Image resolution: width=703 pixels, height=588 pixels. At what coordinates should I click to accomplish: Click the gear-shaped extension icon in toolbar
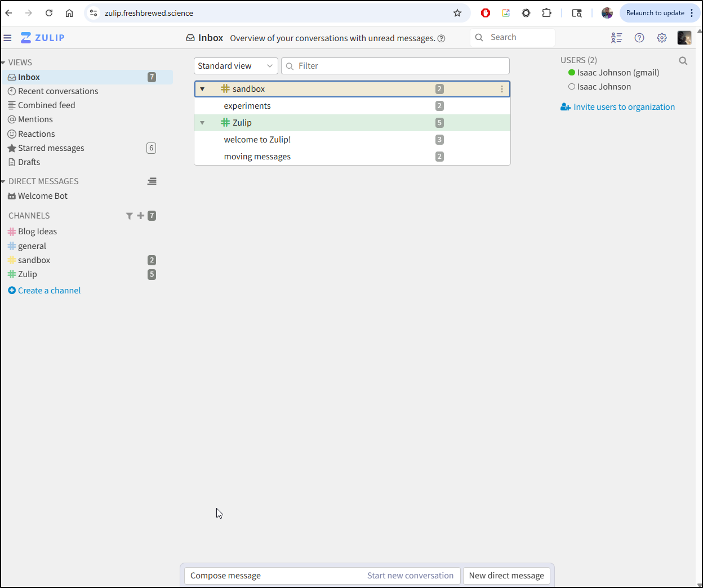click(x=526, y=13)
